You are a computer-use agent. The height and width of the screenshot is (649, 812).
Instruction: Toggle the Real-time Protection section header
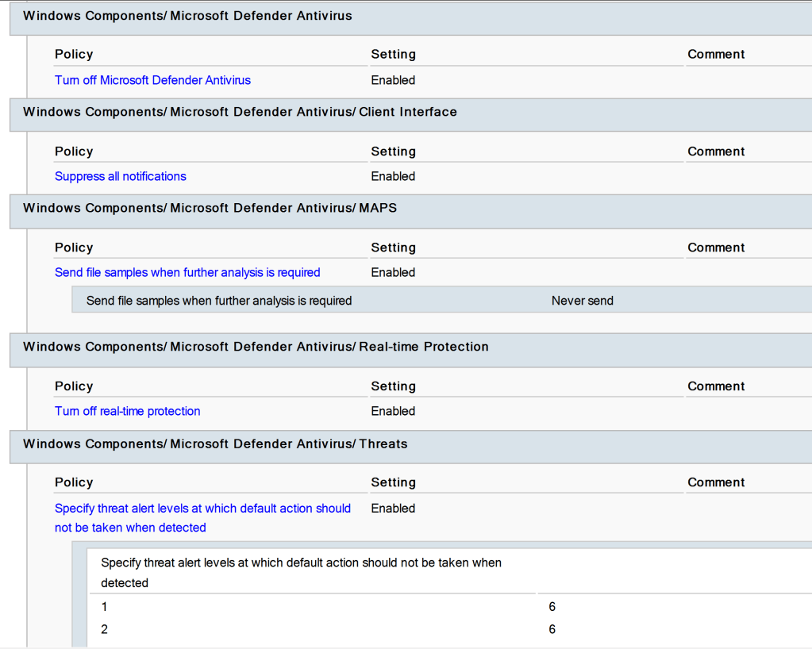256,347
